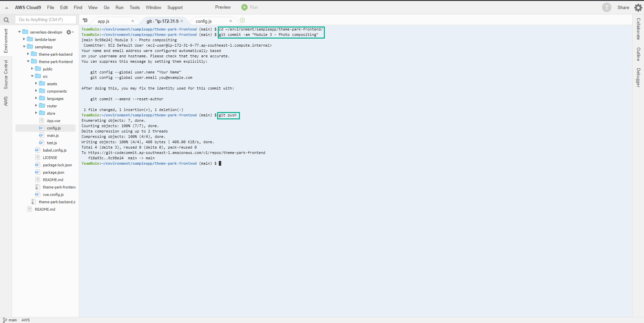644x323 pixels.
Task: Close the git terminal tab
Action: [182, 21]
